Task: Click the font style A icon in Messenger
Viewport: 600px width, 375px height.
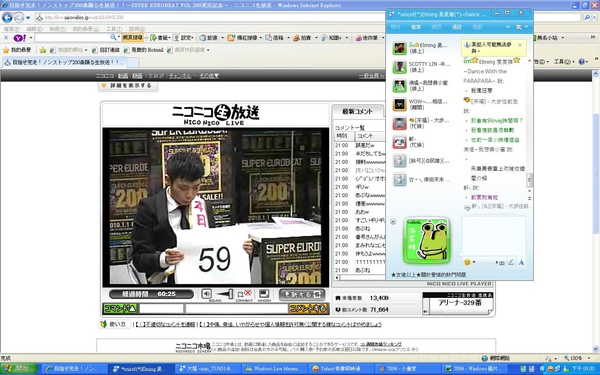Action: pos(521,262)
